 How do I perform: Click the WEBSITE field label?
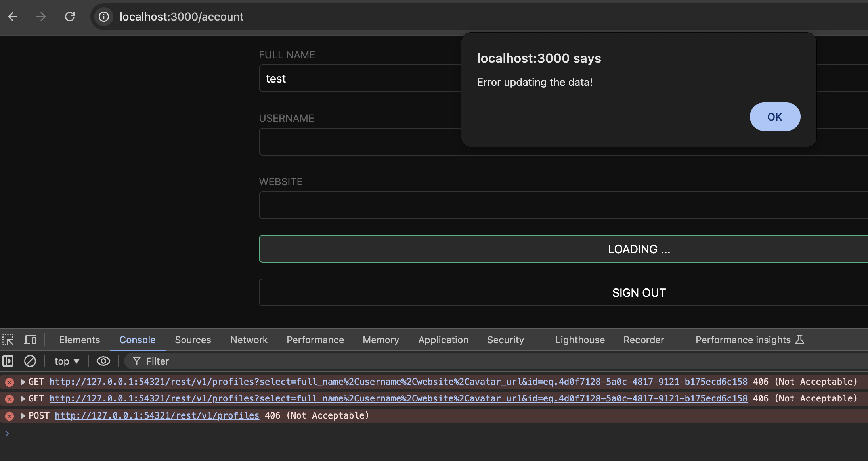pyautogui.click(x=281, y=182)
